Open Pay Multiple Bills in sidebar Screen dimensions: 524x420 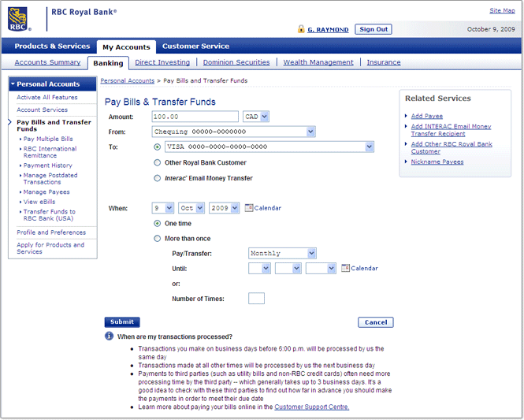pyautogui.click(x=48, y=139)
